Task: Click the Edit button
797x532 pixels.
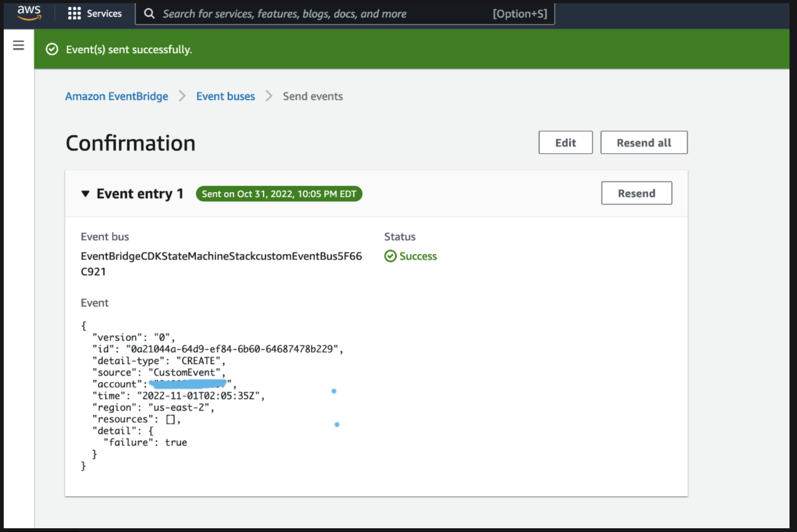Action: point(565,142)
